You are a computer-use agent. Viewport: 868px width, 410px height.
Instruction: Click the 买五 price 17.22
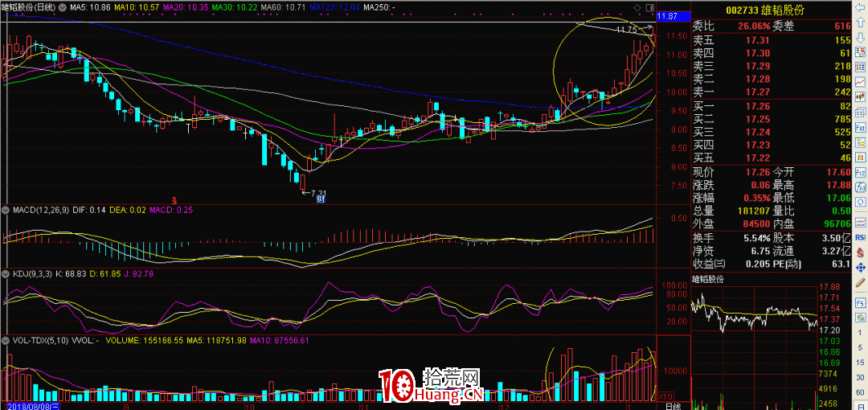point(757,158)
